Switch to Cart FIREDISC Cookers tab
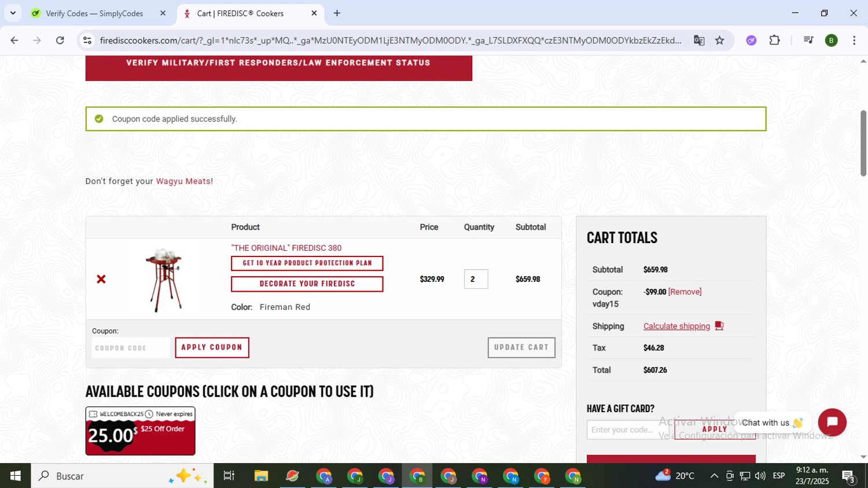Viewport: 868px width, 488px height. pos(250,13)
